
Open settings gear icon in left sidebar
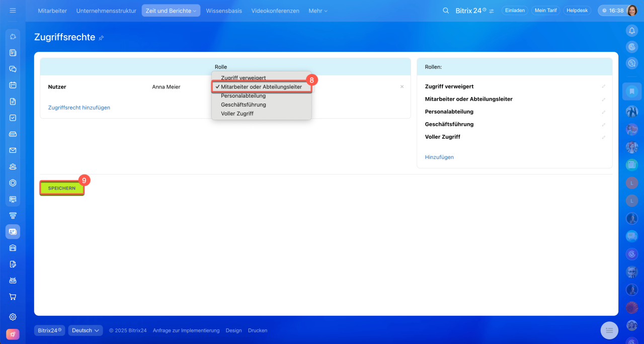[13, 317]
